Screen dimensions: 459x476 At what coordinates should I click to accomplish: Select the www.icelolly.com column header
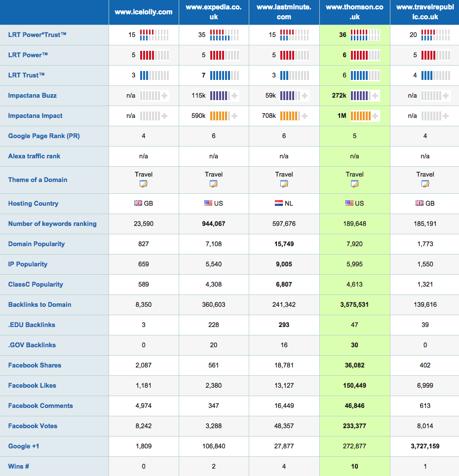click(x=144, y=12)
